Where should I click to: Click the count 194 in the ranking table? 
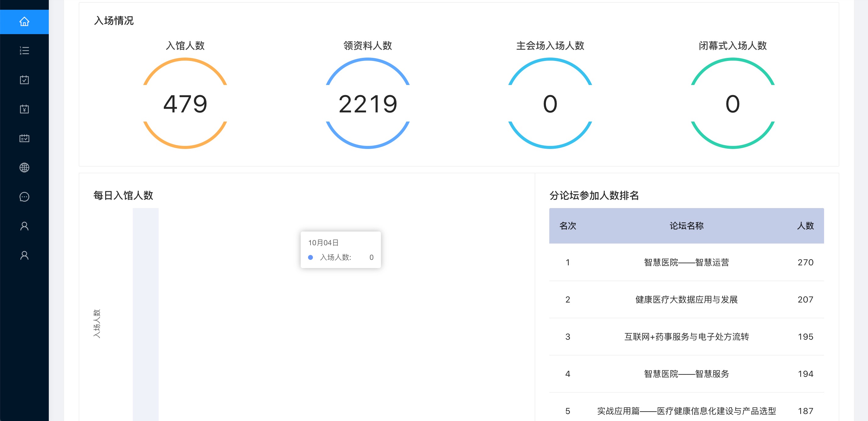pos(805,374)
